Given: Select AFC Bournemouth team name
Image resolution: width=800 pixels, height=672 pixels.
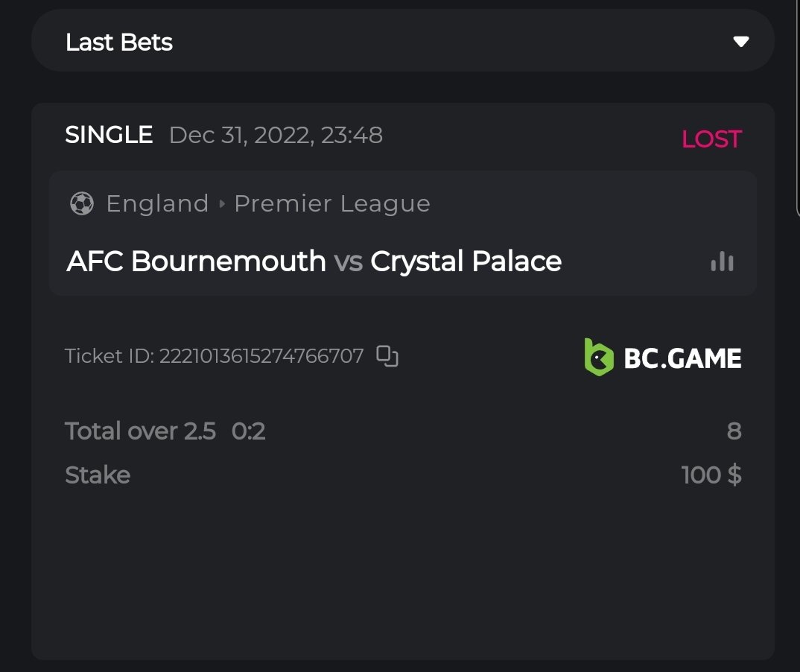Looking at the screenshot, I should 197,261.
